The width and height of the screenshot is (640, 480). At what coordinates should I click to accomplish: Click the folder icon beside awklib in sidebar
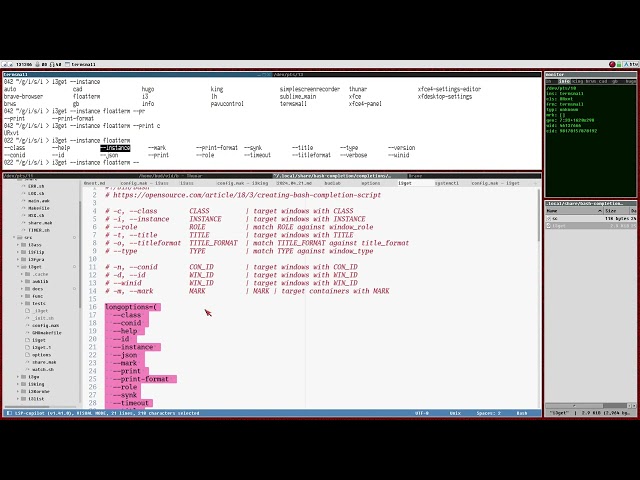pos(27,281)
